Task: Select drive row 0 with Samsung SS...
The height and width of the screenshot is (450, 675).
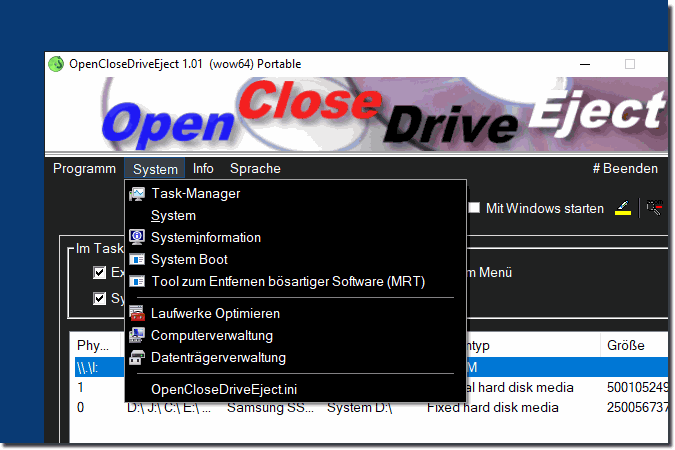Action: click(x=372, y=407)
